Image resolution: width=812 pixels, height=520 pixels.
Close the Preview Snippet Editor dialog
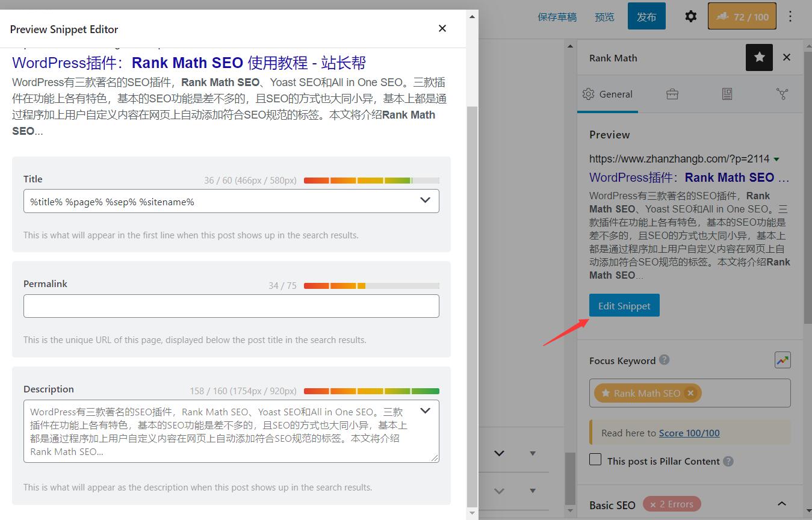pyautogui.click(x=442, y=28)
